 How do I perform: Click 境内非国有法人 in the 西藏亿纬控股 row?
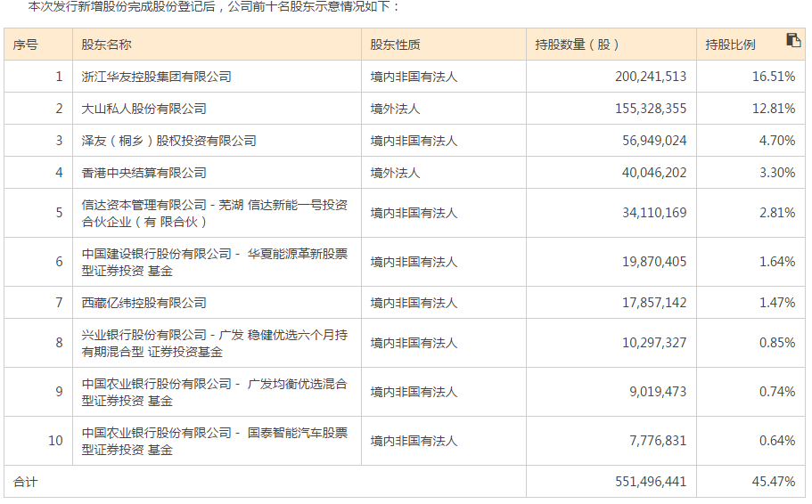pyautogui.click(x=414, y=303)
